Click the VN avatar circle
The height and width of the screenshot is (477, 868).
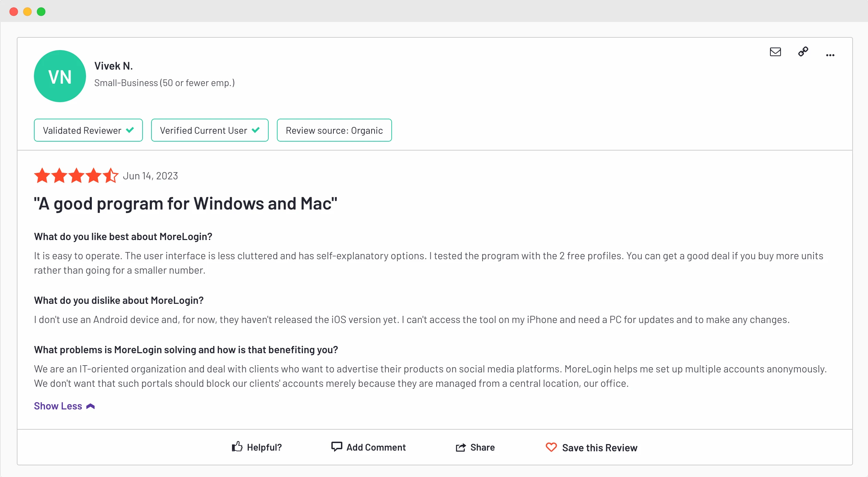point(60,76)
